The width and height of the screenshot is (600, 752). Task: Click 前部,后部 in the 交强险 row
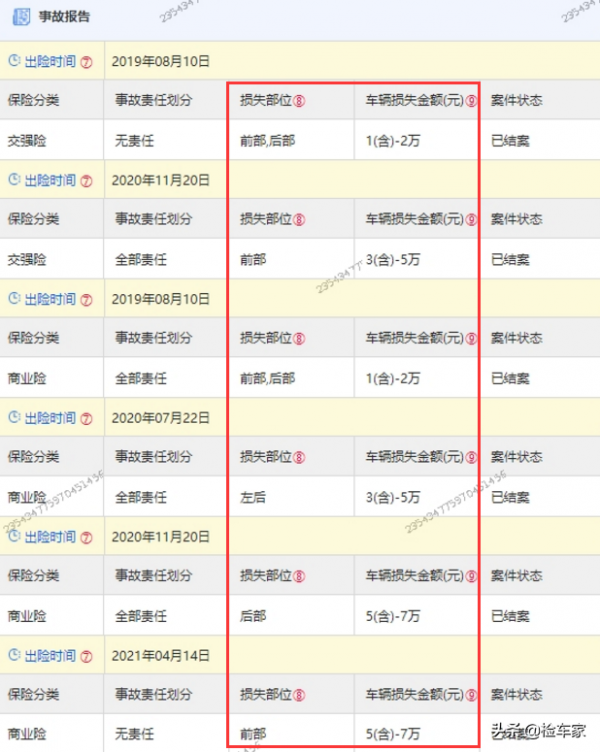[x=268, y=141]
